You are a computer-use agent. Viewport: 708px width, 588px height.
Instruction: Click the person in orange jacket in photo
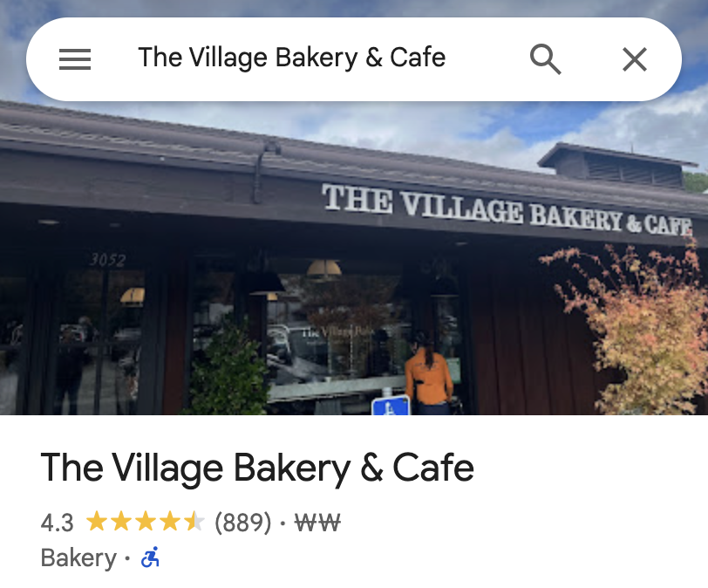point(427,373)
